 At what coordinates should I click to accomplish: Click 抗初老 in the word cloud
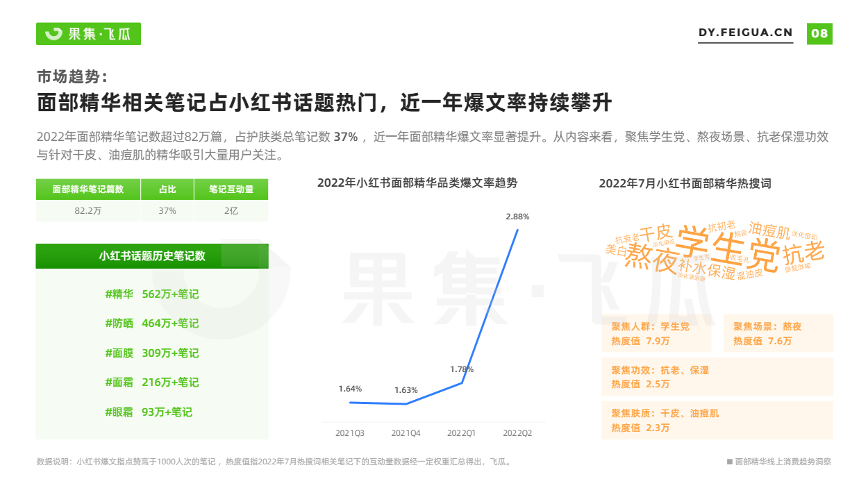[x=721, y=228]
